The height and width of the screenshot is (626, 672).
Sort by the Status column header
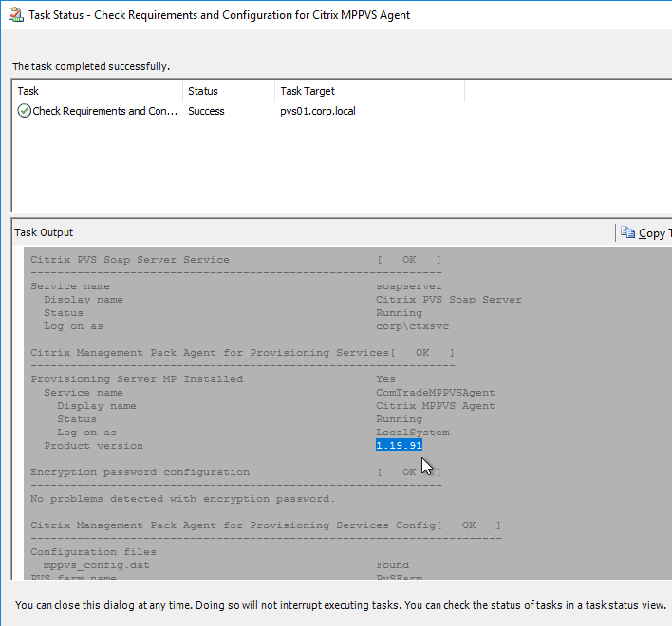[229, 91]
